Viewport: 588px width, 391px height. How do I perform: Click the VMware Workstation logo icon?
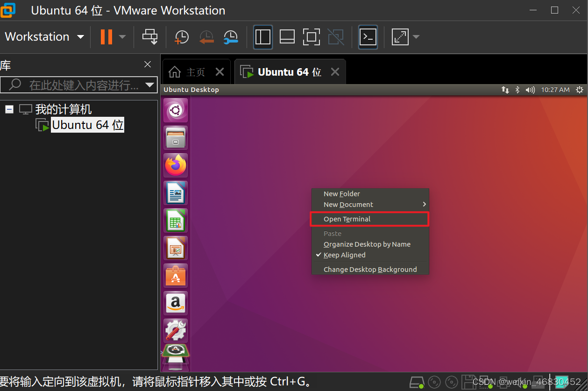click(x=8, y=10)
